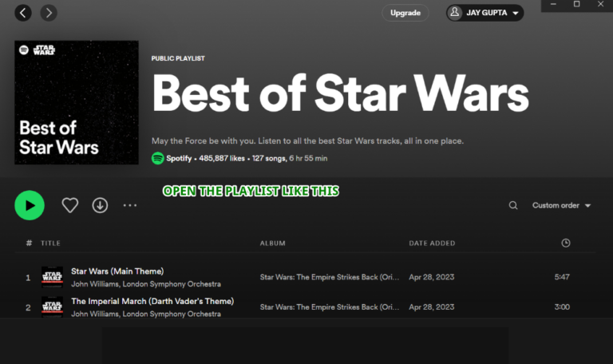Sort by the DATE ADDED column header
The width and height of the screenshot is (613, 364).
point(432,243)
